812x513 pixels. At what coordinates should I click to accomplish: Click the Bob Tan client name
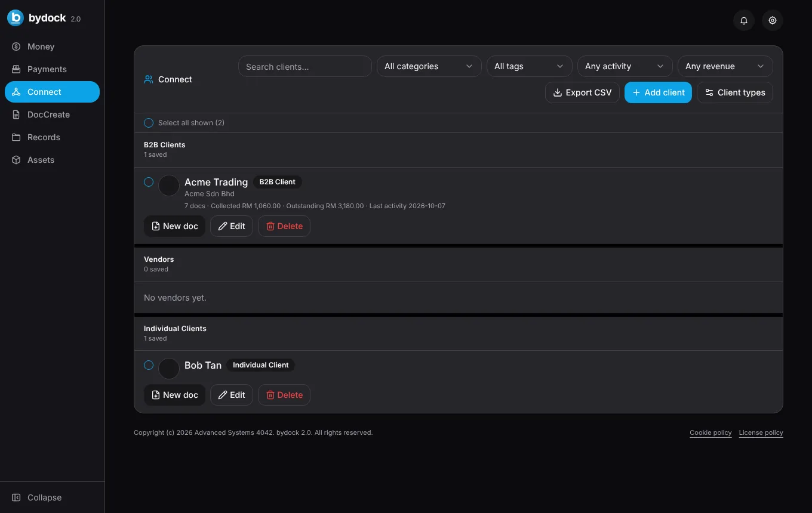click(203, 365)
